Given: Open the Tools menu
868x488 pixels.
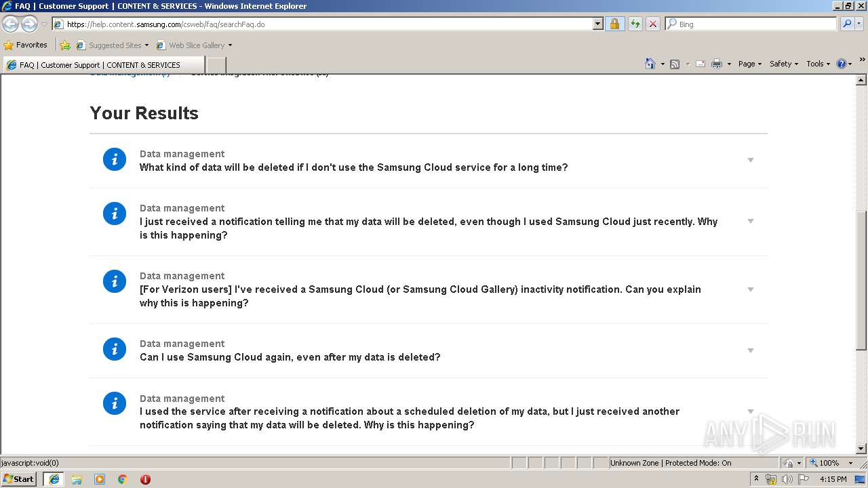Looking at the screenshot, I should coord(818,64).
